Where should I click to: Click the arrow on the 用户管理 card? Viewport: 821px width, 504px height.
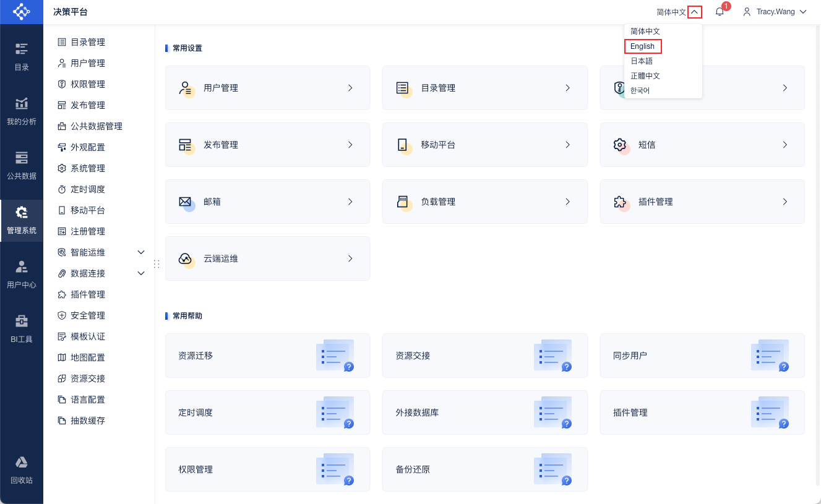tap(350, 88)
